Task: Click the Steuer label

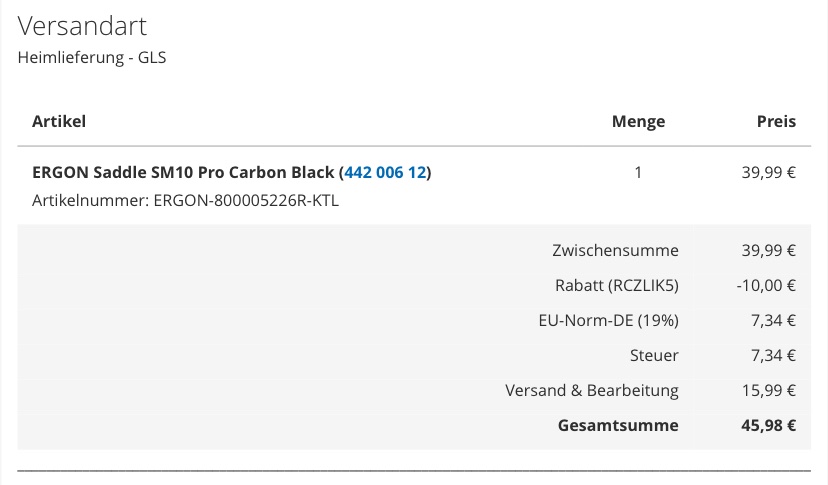Action: tap(654, 355)
